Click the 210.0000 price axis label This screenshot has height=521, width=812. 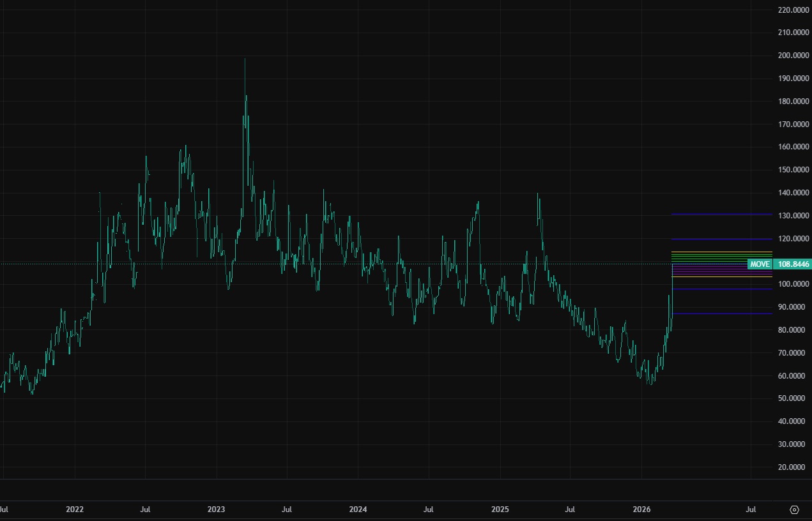click(794, 33)
